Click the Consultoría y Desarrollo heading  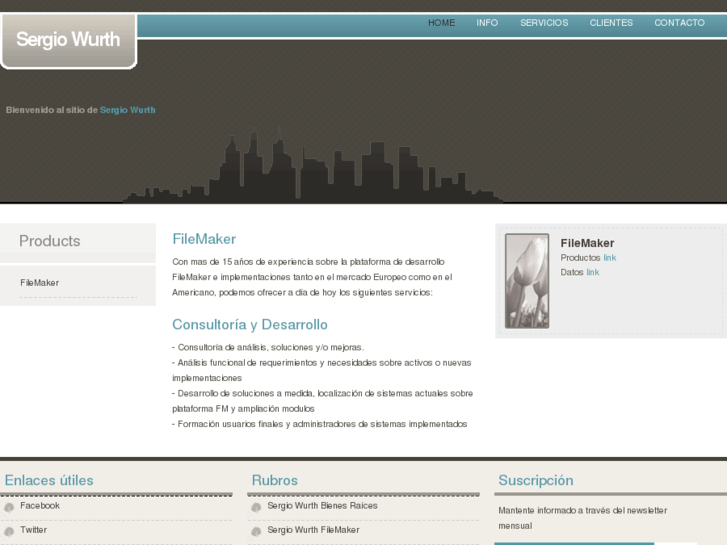point(250,324)
